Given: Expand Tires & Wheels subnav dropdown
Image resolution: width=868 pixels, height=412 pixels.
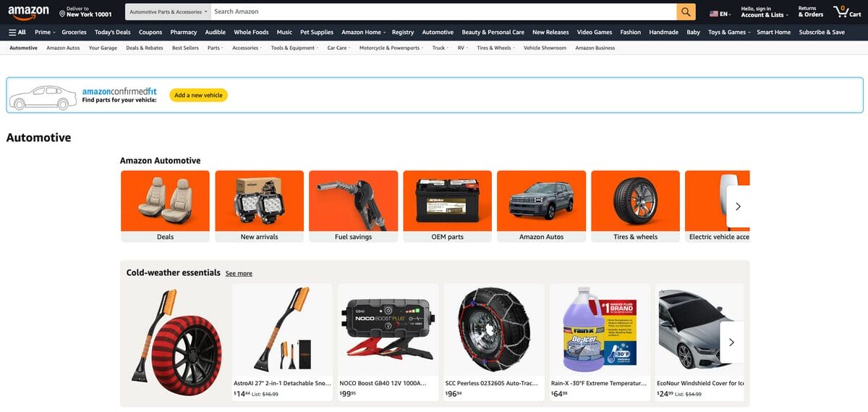Looking at the screenshot, I should (496, 48).
